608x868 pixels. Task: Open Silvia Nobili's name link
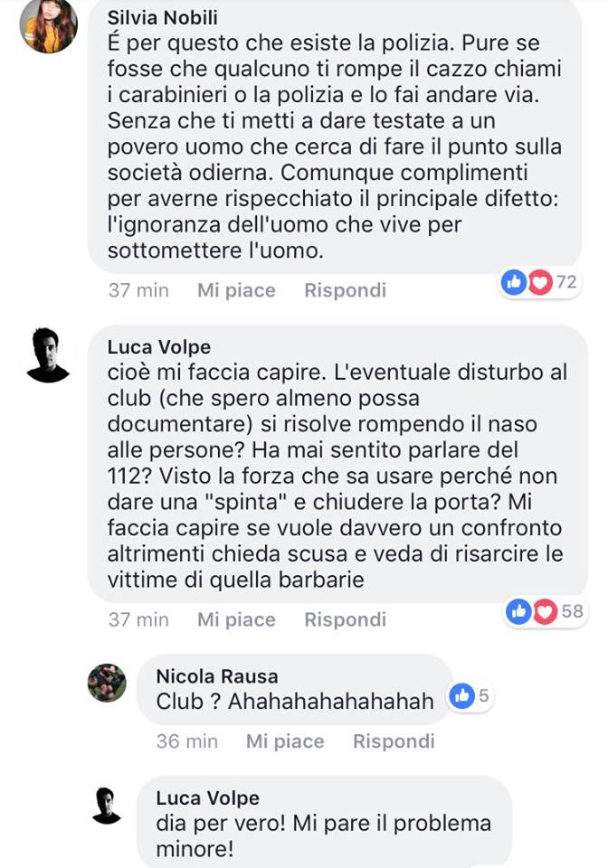point(163,18)
